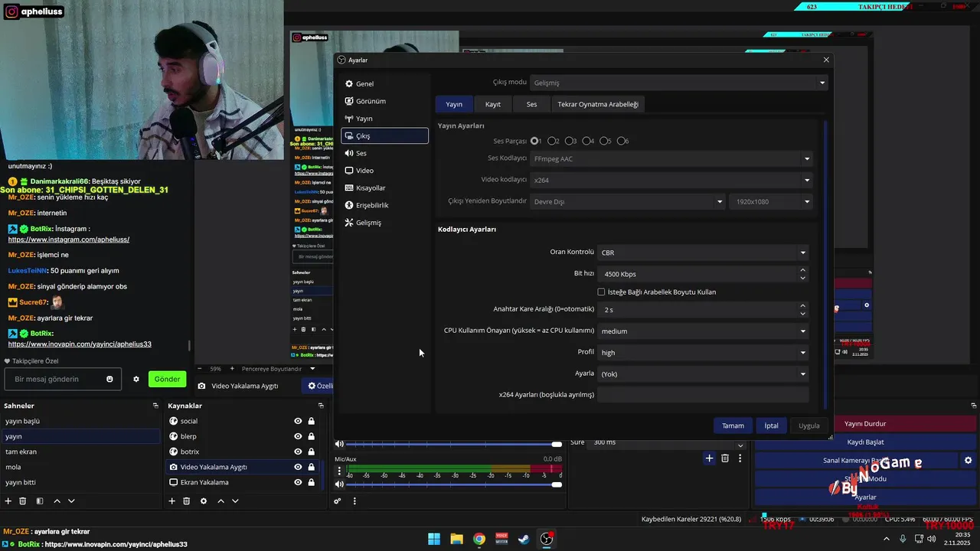Switch to the Kayıt output tab
Image resolution: width=980 pixels, height=551 pixels.
click(493, 104)
